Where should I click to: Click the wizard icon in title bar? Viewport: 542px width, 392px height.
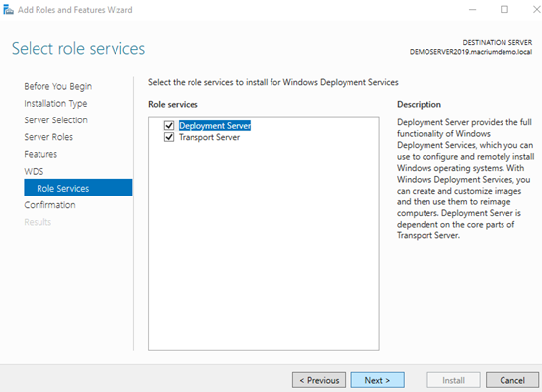pyautogui.click(x=8, y=10)
